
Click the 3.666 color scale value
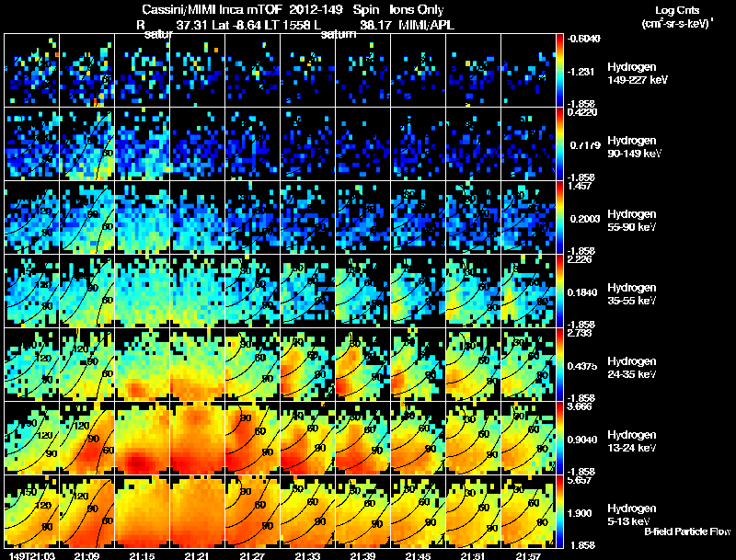tap(580, 406)
